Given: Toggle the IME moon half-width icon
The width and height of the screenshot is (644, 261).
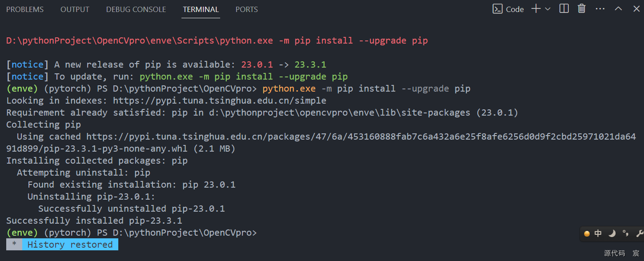Looking at the screenshot, I should tap(612, 233).
